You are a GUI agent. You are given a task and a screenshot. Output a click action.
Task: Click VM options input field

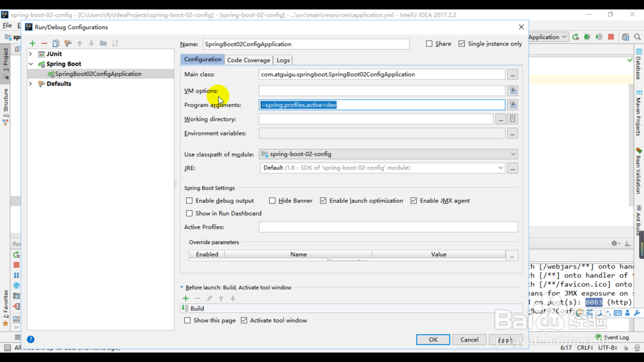[382, 90]
